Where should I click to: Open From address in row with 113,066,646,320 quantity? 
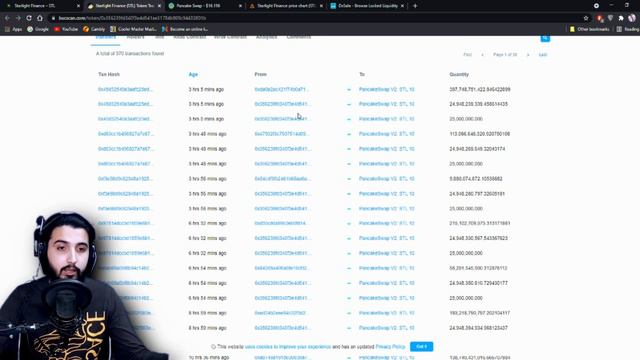point(282,134)
